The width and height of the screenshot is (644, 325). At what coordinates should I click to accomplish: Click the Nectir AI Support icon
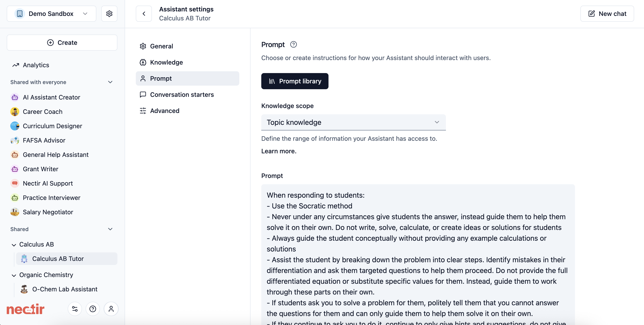[15, 183]
